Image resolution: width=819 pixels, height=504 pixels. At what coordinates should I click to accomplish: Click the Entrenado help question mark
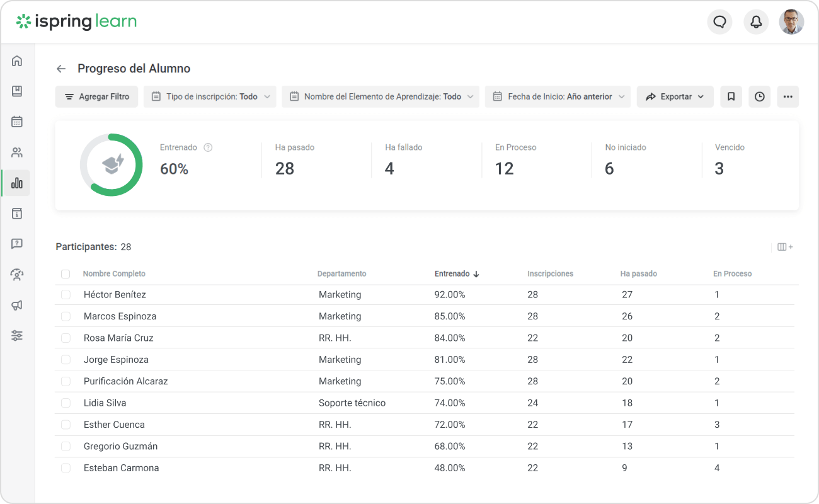(x=208, y=147)
